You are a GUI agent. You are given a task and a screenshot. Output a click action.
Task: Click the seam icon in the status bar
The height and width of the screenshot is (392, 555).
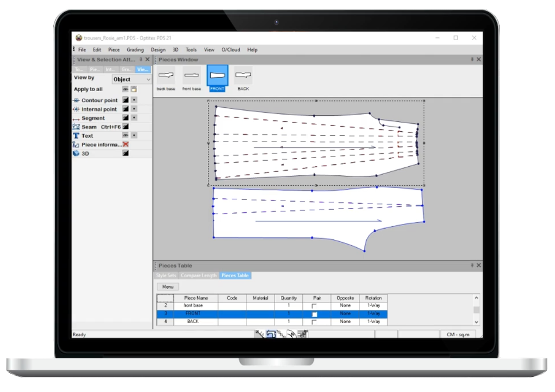click(271, 334)
